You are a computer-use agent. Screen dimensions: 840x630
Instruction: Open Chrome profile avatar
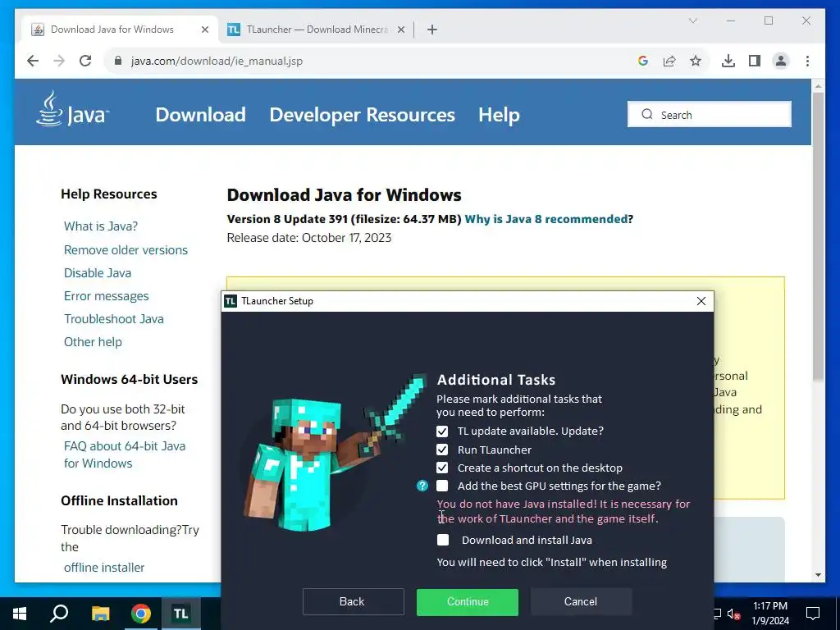click(x=781, y=61)
